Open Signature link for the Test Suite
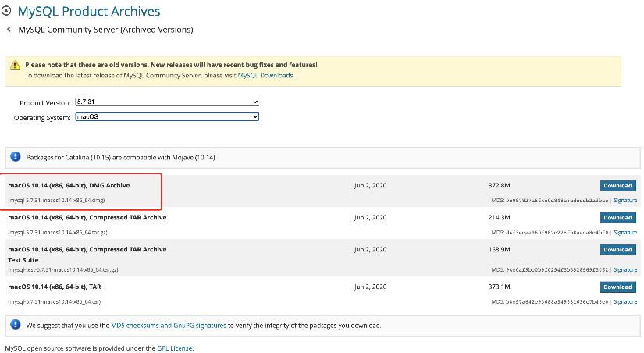Image resolution: width=644 pixels, height=353 pixels. (x=625, y=269)
